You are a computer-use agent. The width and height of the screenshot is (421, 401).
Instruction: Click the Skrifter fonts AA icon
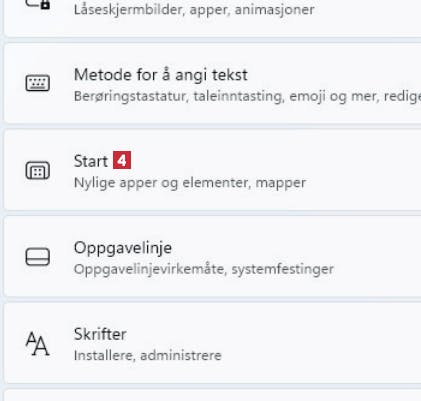tap(37, 344)
